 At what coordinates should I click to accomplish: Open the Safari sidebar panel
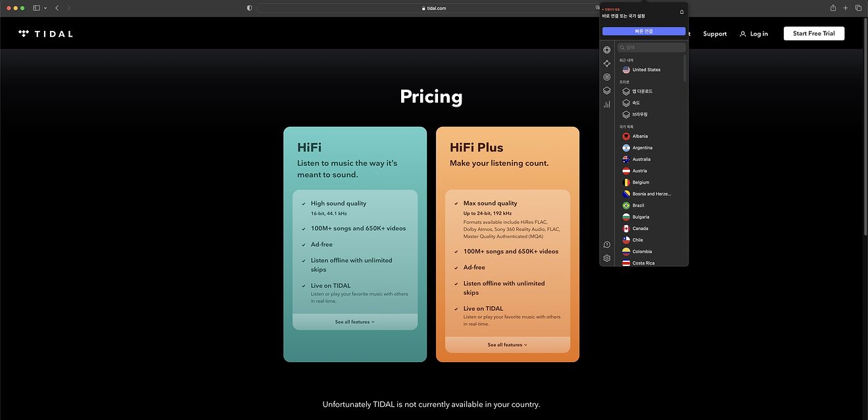[36, 8]
